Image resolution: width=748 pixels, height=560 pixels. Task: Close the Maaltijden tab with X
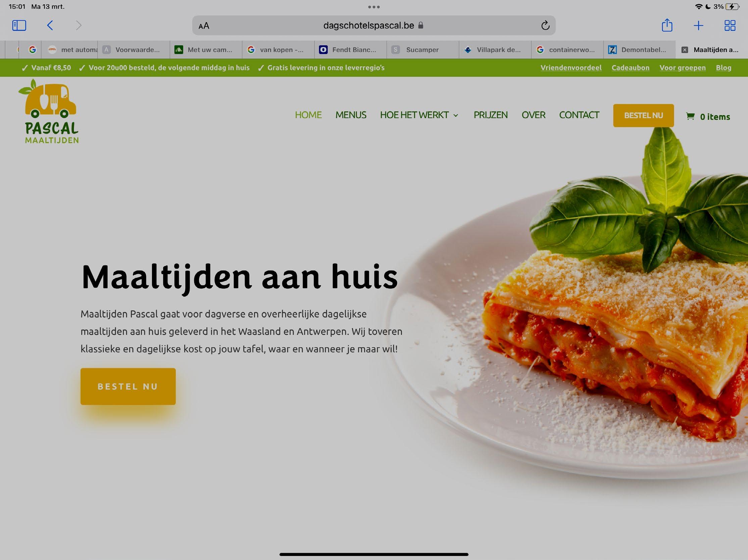click(685, 50)
